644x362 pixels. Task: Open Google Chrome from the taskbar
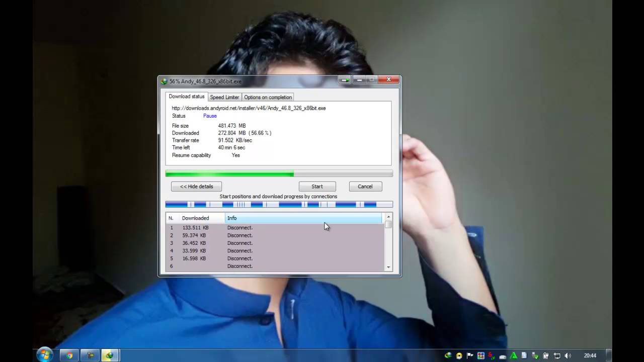(x=69, y=355)
